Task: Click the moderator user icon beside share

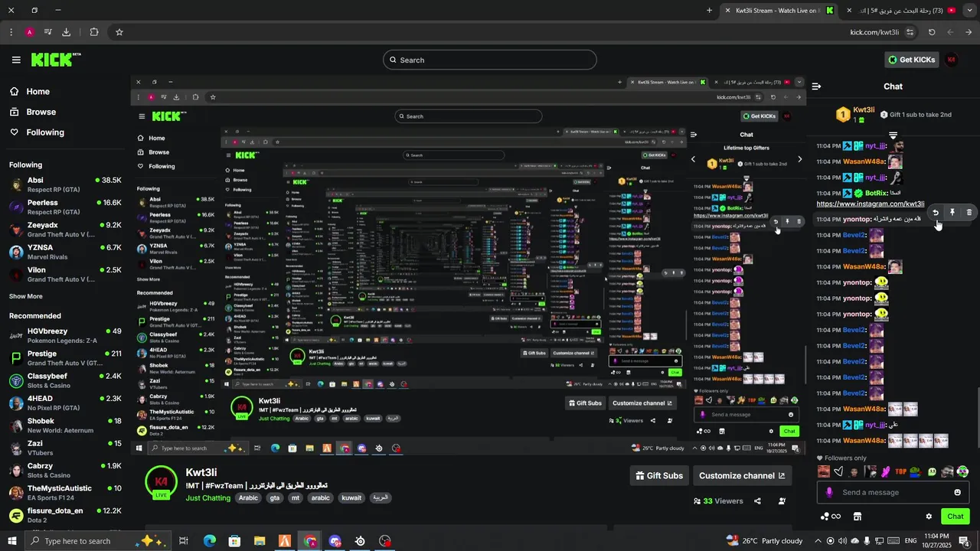Action: click(782, 501)
